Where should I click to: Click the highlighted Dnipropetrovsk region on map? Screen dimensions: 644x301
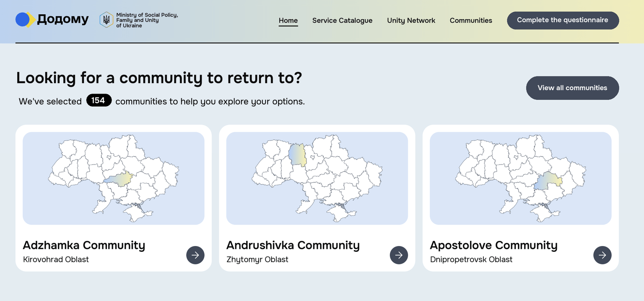[x=548, y=181]
